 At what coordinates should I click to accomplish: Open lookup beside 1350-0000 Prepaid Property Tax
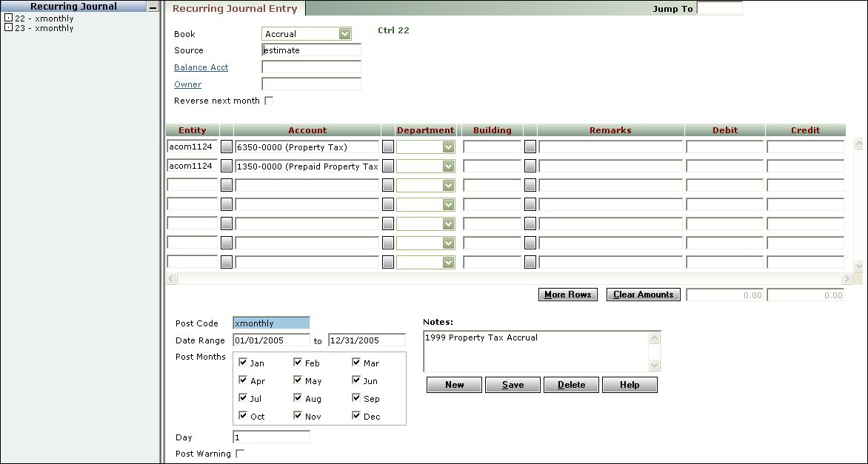pyautogui.click(x=388, y=166)
